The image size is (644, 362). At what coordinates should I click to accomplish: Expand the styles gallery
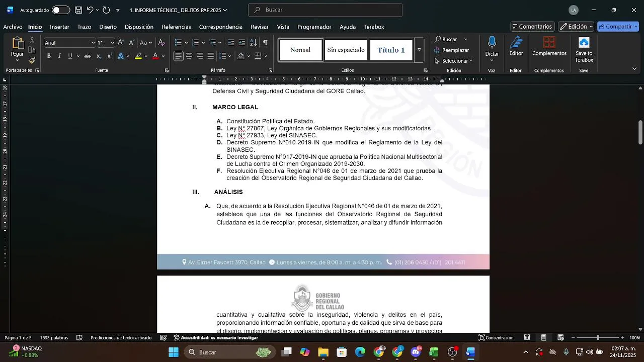click(x=419, y=50)
